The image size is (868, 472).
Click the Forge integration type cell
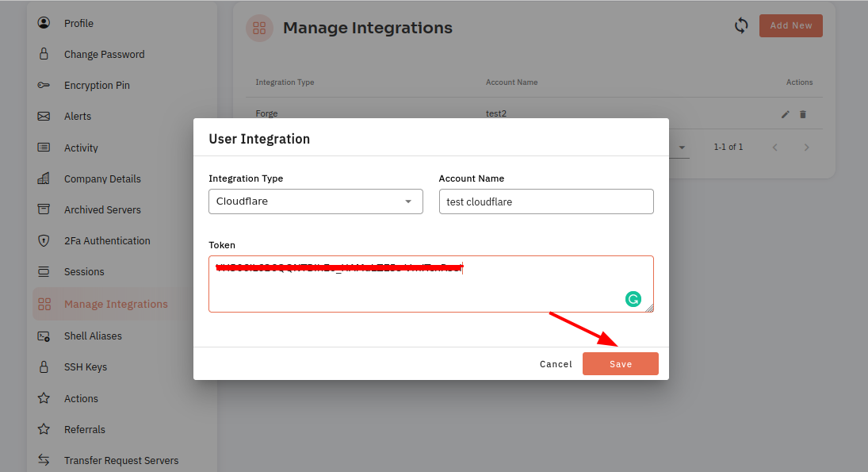point(267,113)
